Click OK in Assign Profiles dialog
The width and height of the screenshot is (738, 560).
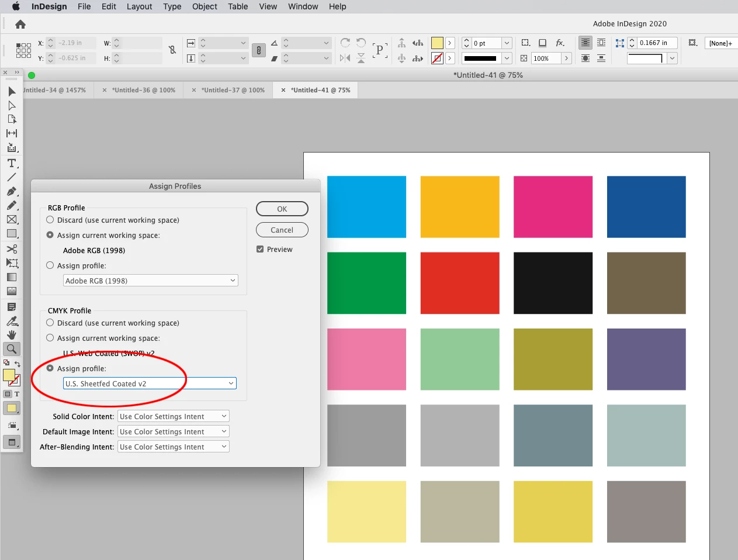(x=282, y=209)
